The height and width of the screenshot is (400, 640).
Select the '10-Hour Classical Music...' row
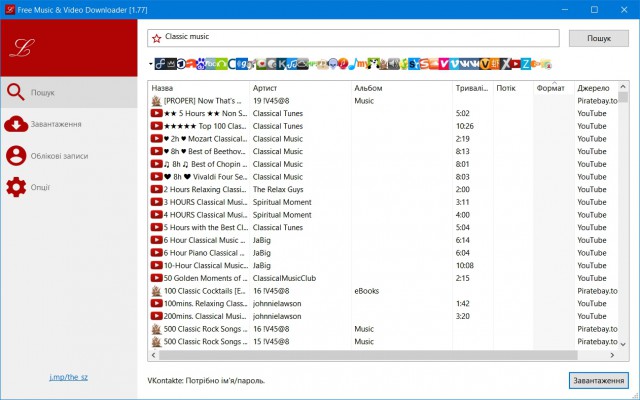[x=383, y=265]
